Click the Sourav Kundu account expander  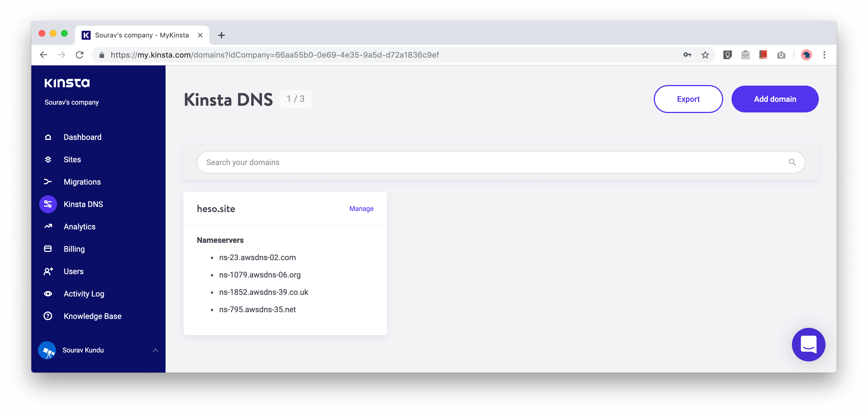(x=155, y=350)
